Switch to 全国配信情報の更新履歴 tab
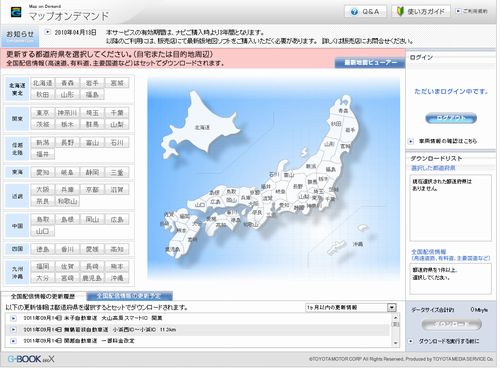Screen dimensions: 500x369 pos(43,296)
